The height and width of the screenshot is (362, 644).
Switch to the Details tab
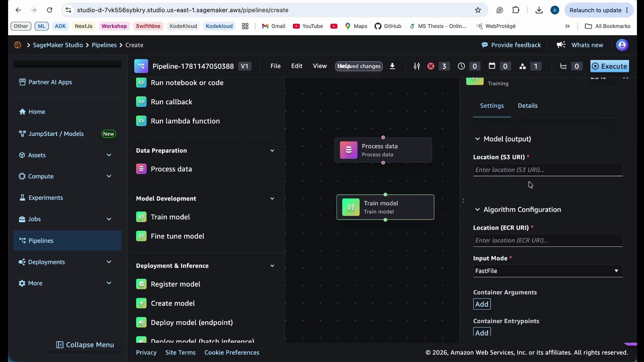tap(528, 106)
